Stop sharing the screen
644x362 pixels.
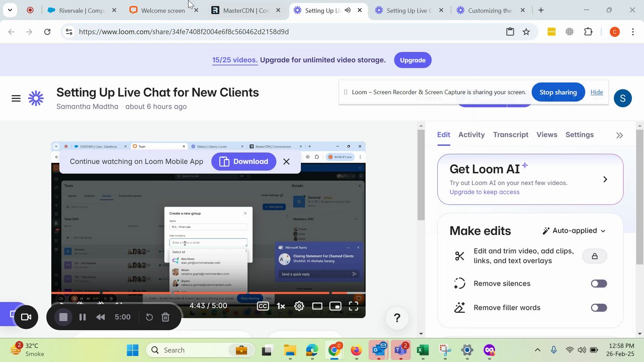[558, 93]
